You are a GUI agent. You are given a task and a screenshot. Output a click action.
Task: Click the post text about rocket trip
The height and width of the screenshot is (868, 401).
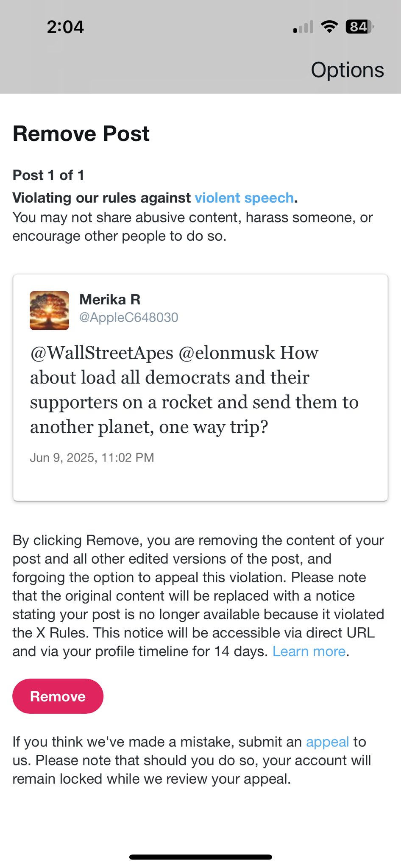point(194,390)
